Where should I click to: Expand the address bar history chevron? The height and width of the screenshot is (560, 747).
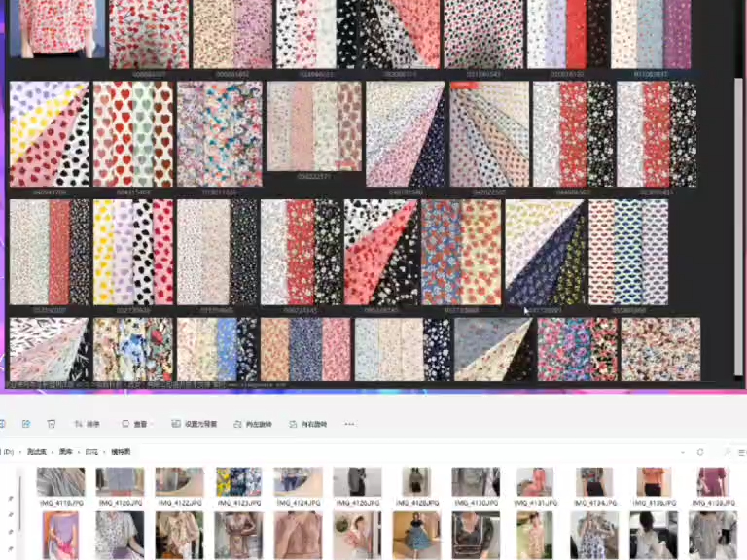(x=683, y=452)
